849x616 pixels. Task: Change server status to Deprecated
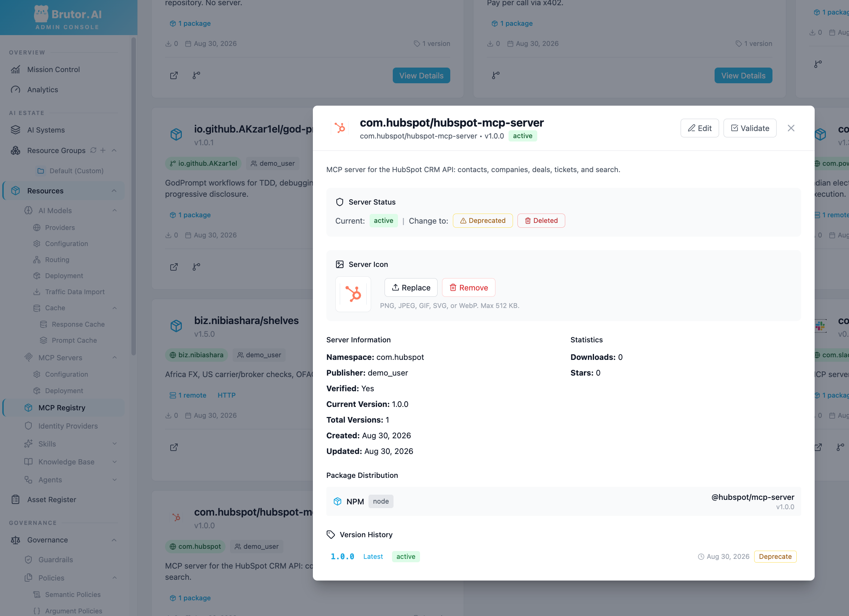pyautogui.click(x=482, y=220)
